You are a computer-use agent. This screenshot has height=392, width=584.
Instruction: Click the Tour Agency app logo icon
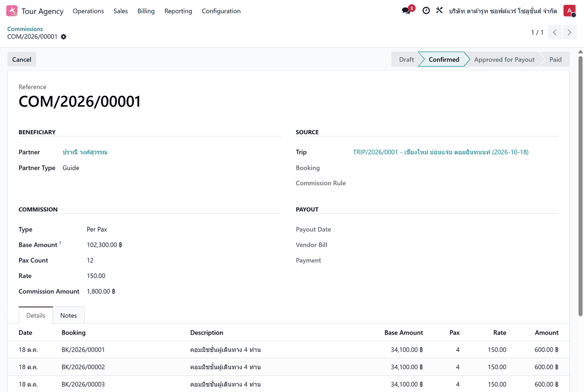pyautogui.click(x=12, y=11)
